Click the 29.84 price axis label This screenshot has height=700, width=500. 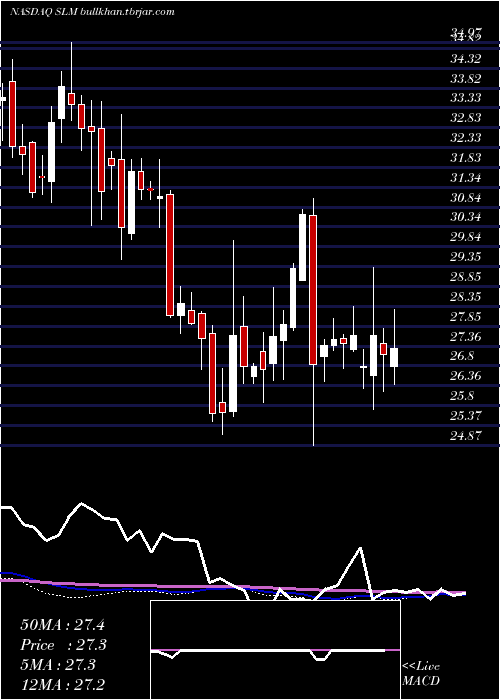(466, 237)
